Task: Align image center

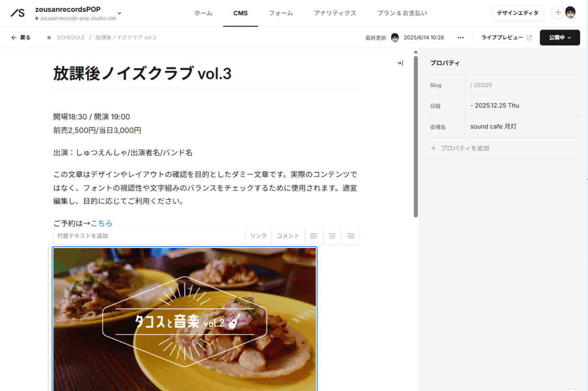Action: 332,236
